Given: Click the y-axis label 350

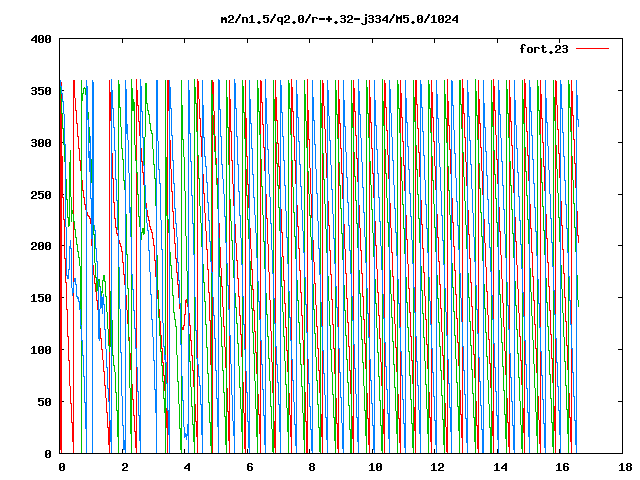Looking at the screenshot, I should pos(41,91).
